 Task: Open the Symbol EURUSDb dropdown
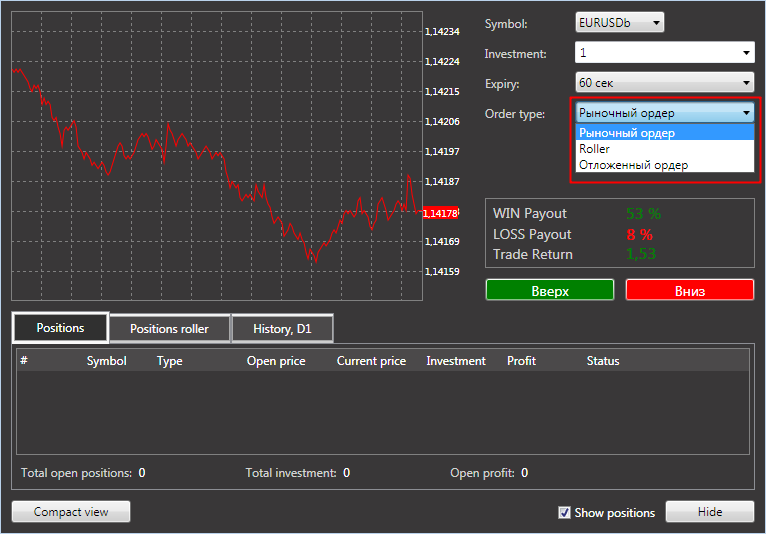pos(619,22)
